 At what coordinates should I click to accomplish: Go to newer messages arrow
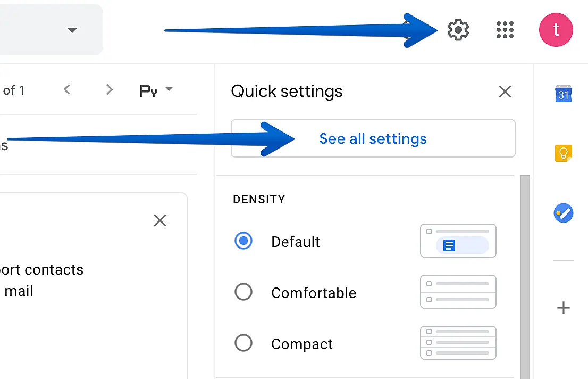67,90
